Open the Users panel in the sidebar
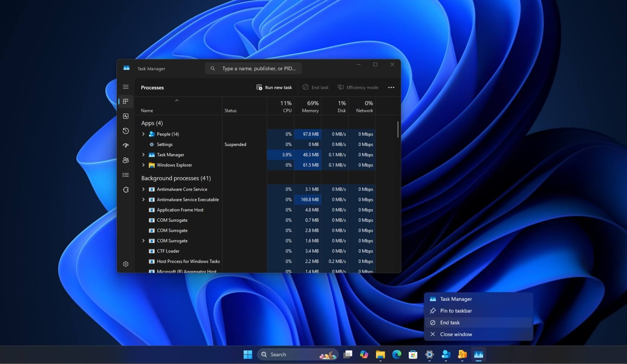The height and width of the screenshot is (364, 627). click(126, 160)
